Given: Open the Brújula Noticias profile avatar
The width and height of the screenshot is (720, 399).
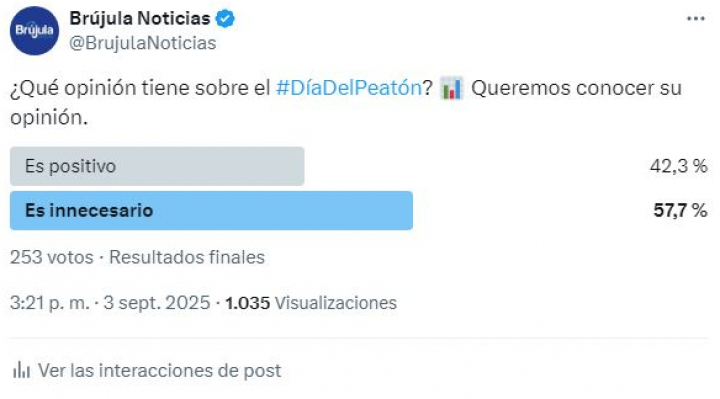Looking at the screenshot, I should pyautogui.click(x=34, y=31).
